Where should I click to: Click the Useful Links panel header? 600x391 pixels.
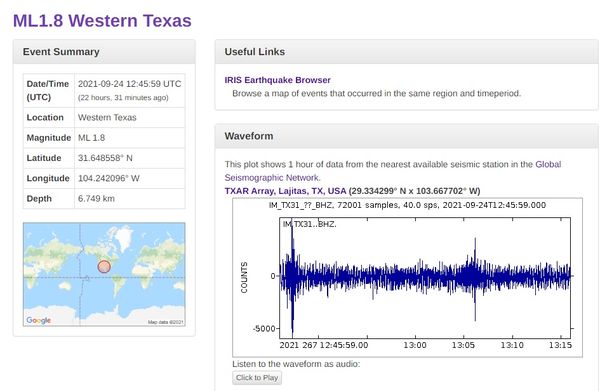point(407,52)
